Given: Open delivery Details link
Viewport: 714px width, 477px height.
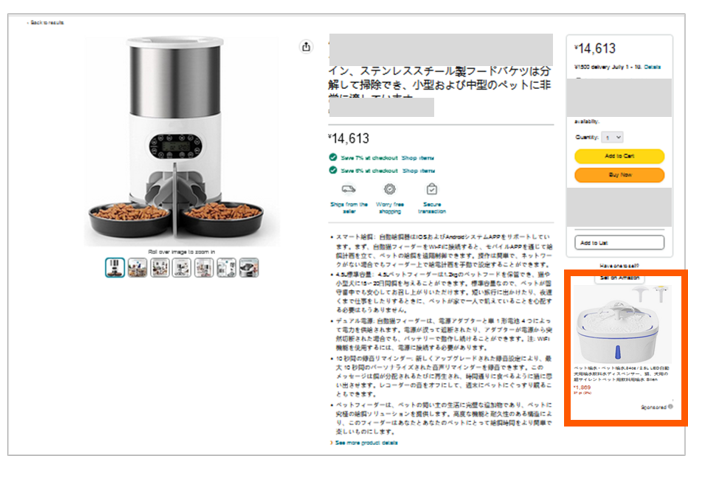Looking at the screenshot, I should pos(652,67).
